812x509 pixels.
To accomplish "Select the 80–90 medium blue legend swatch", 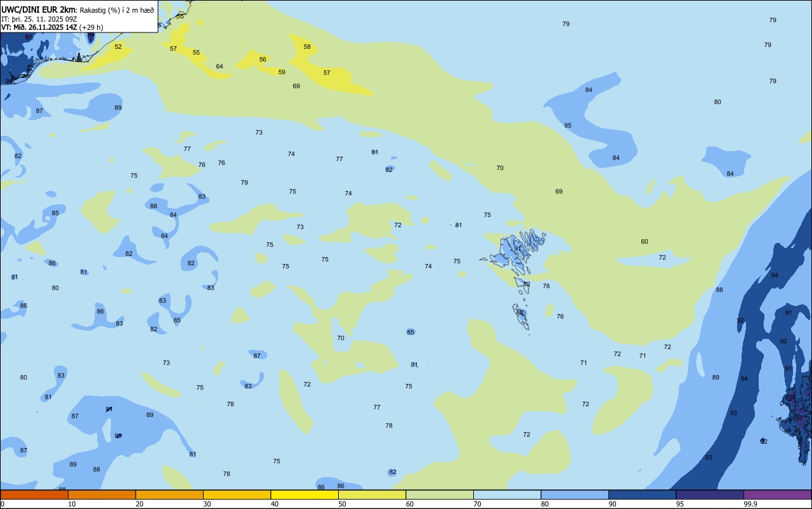I will click(x=575, y=494).
